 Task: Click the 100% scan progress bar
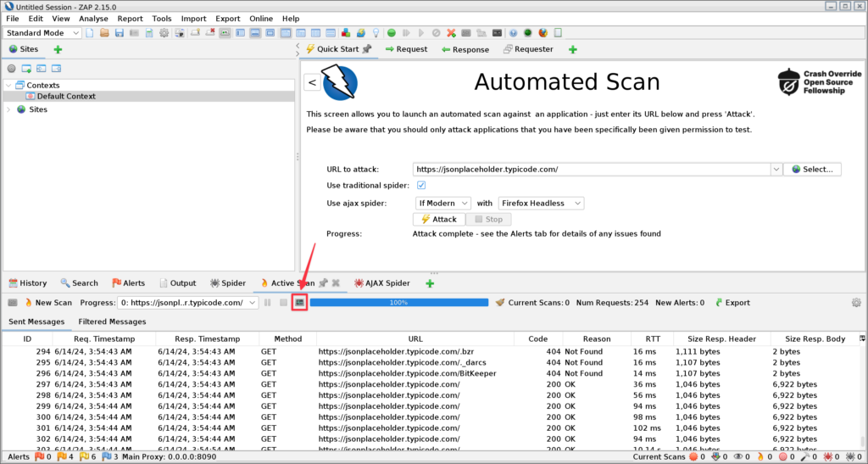pyautogui.click(x=399, y=303)
